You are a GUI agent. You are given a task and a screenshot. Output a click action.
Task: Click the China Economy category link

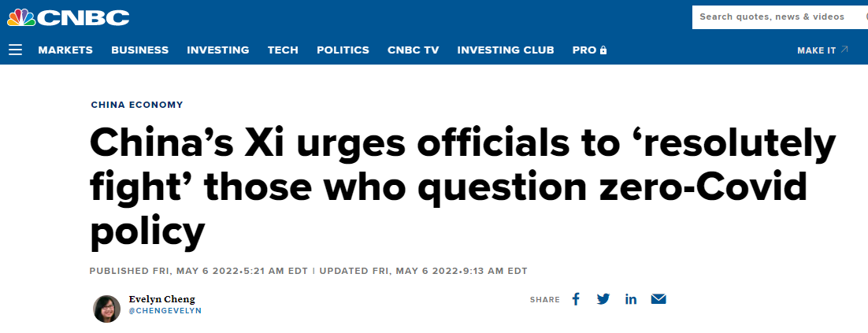pyautogui.click(x=137, y=105)
